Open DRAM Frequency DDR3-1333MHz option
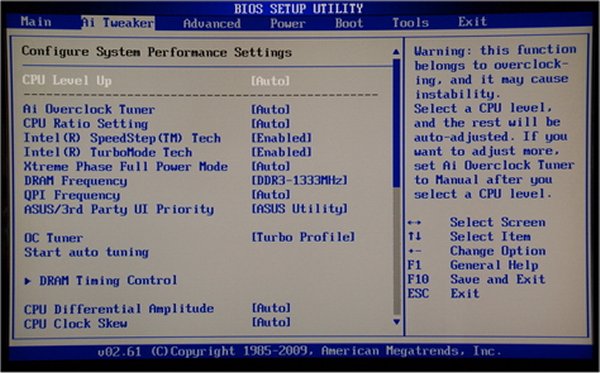 point(299,180)
